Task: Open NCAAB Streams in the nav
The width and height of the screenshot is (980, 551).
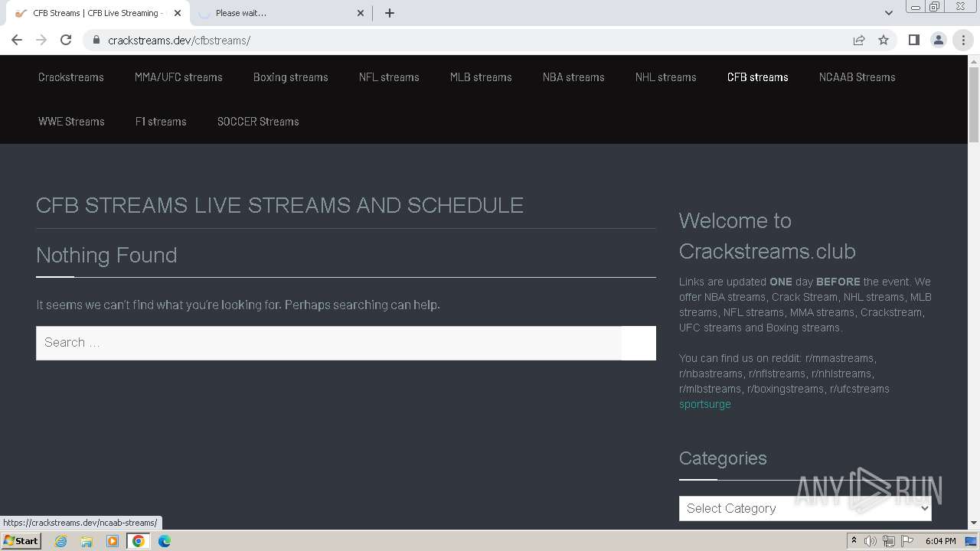Action: [x=857, y=77]
